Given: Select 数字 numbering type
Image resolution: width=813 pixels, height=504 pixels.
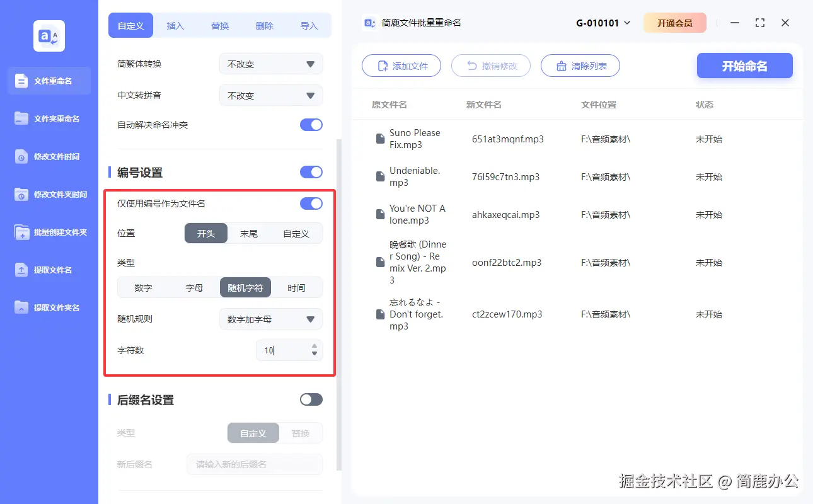Looking at the screenshot, I should coord(143,287).
